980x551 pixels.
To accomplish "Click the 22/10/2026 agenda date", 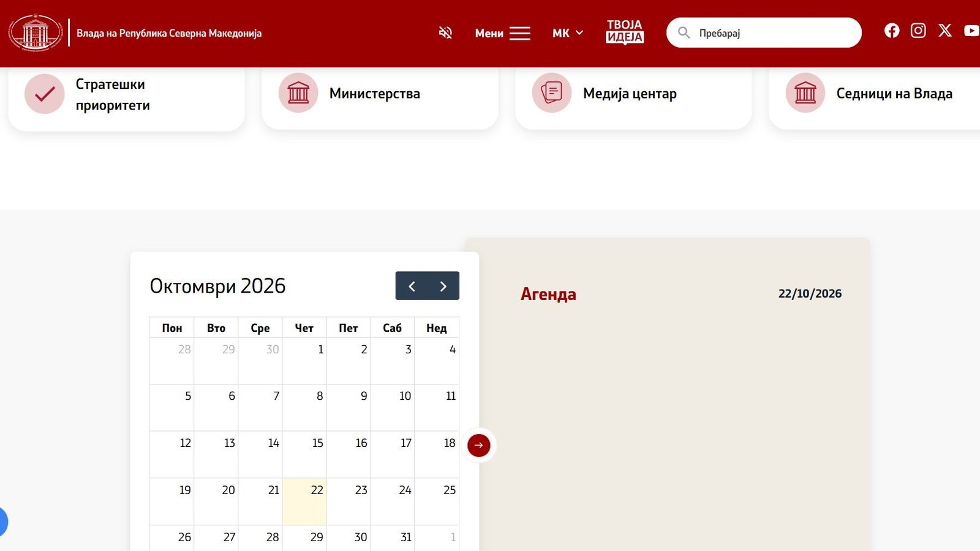I will pyautogui.click(x=810, y=293).
